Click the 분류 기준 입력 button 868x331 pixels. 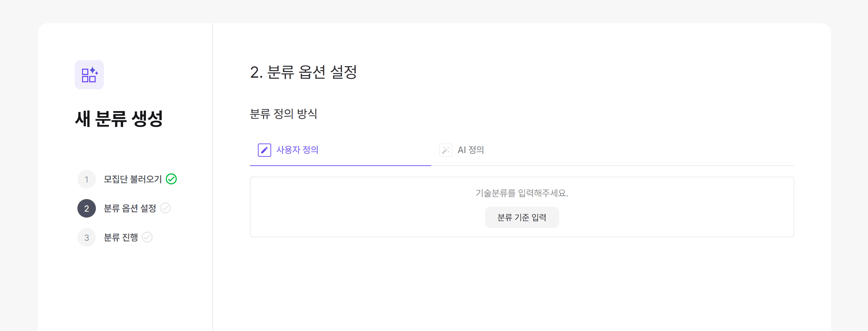pos(522,217)
